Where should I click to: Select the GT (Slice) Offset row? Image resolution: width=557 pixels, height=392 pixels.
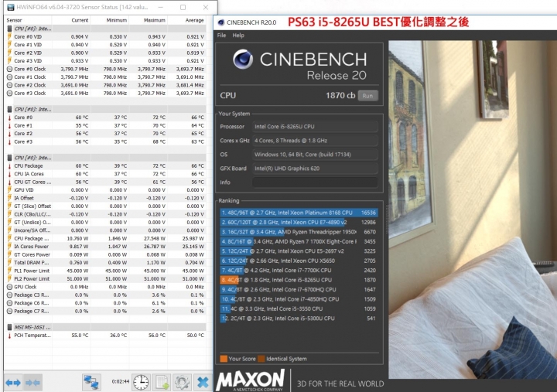[x=106, y=206]
